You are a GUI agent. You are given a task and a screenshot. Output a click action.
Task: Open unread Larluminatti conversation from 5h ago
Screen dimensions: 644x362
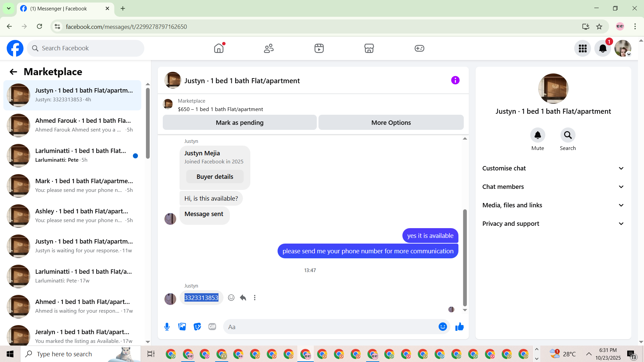coord(72,156)
